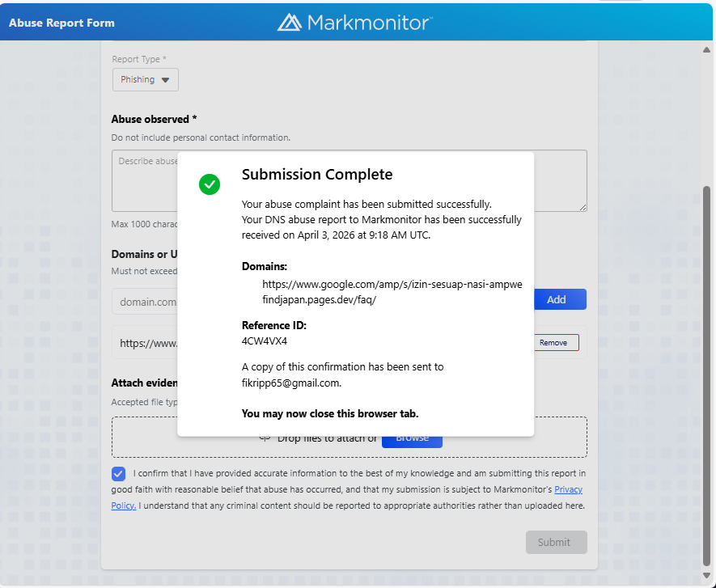Viewport: 716px width, 588px height.
Task: Open the Report Type dropdown showing Phishing
Action: coord(145,80)
